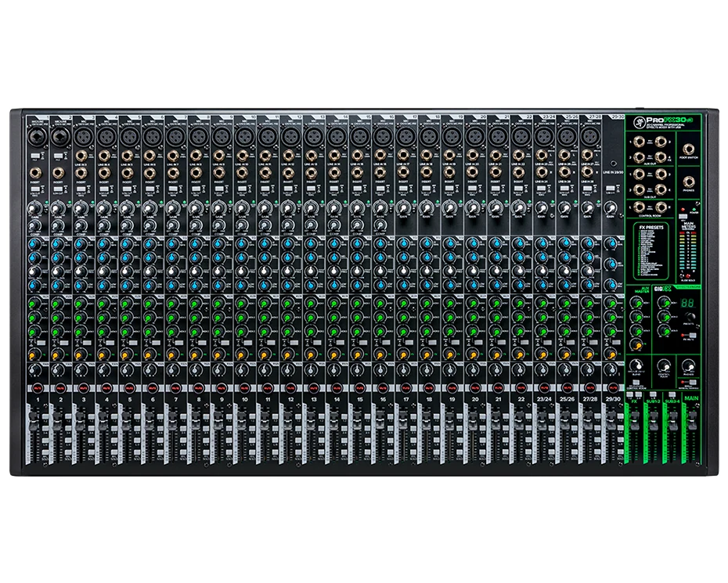The width and height of the screenshot is (728, 583).
Task: Click the Aux Master orange FX knob
Action: (x=635, y=344)
